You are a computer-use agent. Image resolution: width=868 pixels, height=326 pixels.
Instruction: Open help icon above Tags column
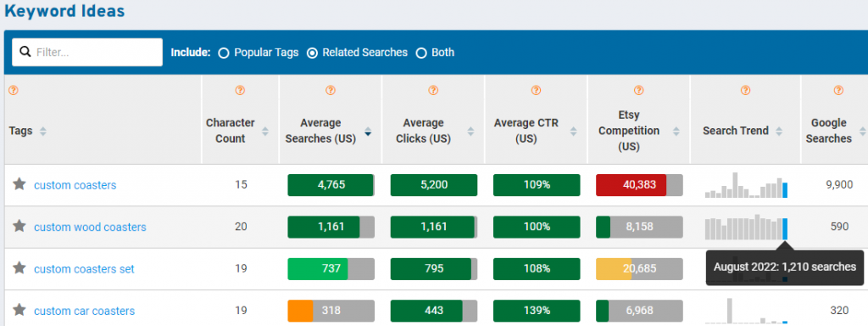coord(14,90)
